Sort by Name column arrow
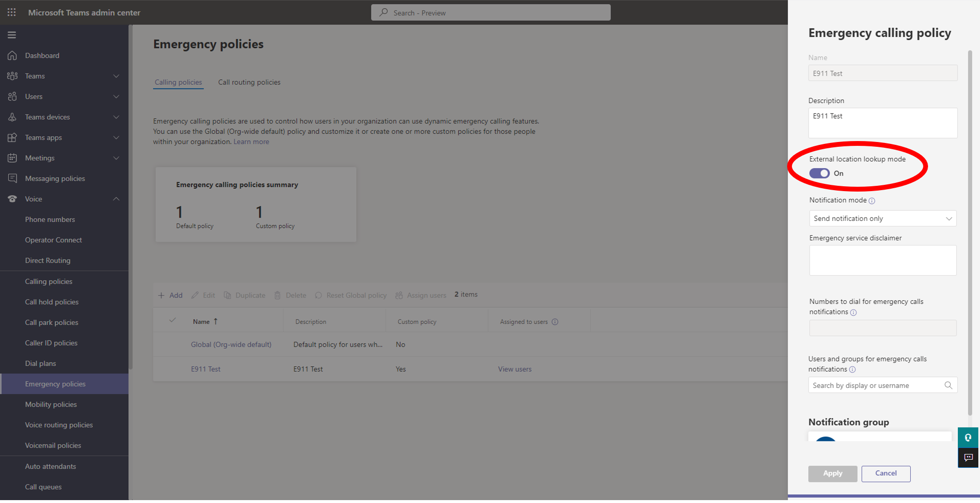Image resolution: width=980 pixels, height=503 pixels. (216, 322)
